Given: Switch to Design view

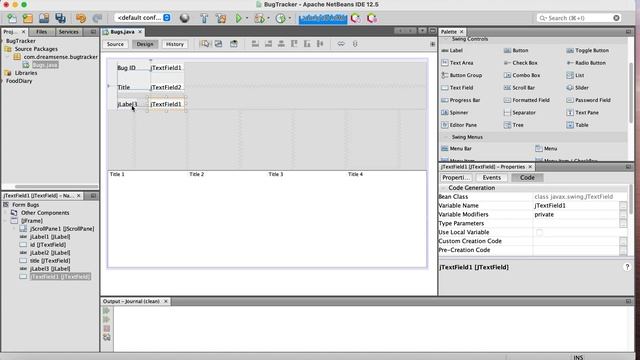Looking at the screenshot, I should click(145, 44).
